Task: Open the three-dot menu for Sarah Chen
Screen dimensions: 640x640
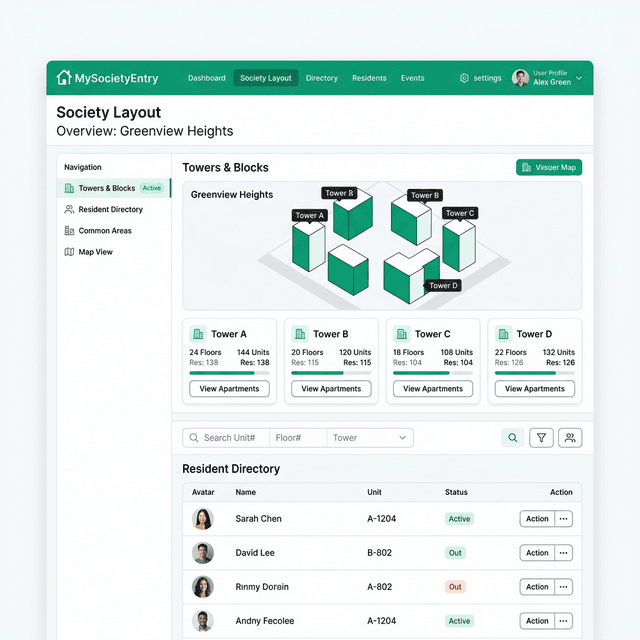Action: tap(564, 519)
